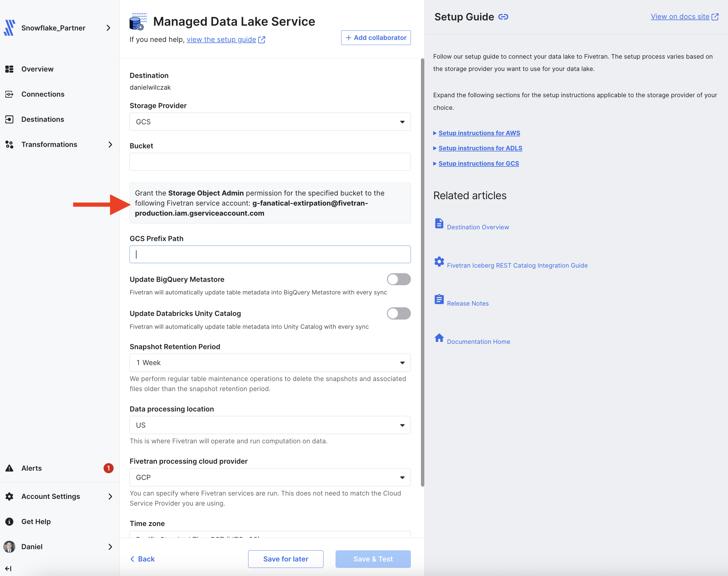Click the Destination Overview document icon
The width and height of the screenshot is (728, 576).
(439, 223)
